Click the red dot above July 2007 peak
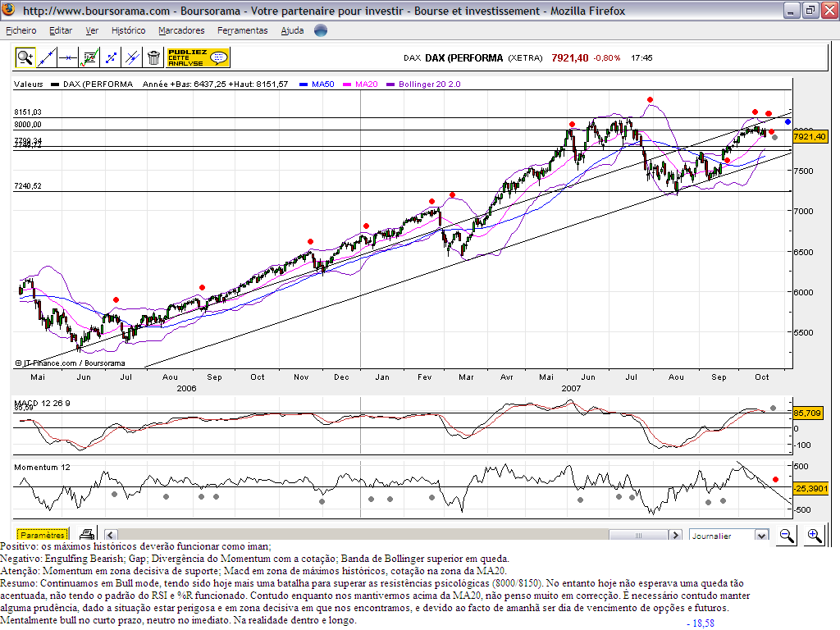Screen dimensions: 840x630 click(x=650, y=99)
